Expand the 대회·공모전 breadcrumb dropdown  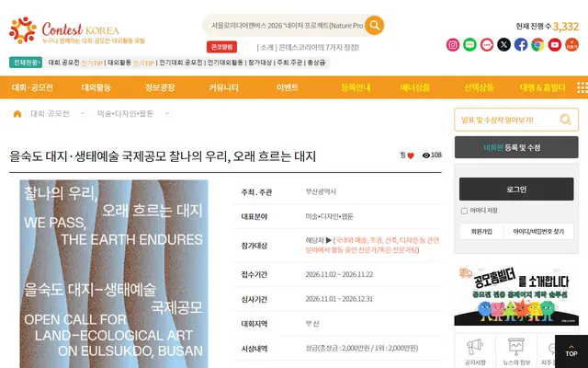(x=83, y=113)
